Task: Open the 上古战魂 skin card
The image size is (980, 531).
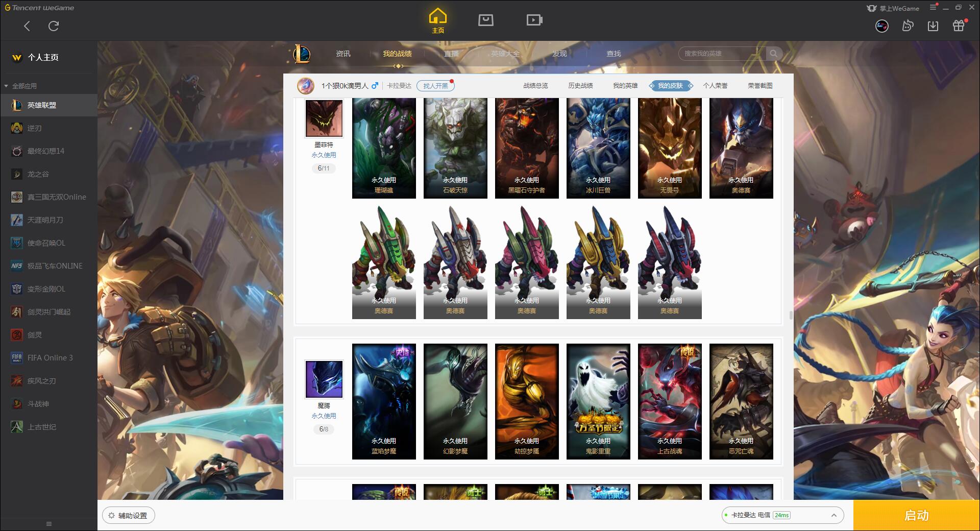Action: click(670, 401)
